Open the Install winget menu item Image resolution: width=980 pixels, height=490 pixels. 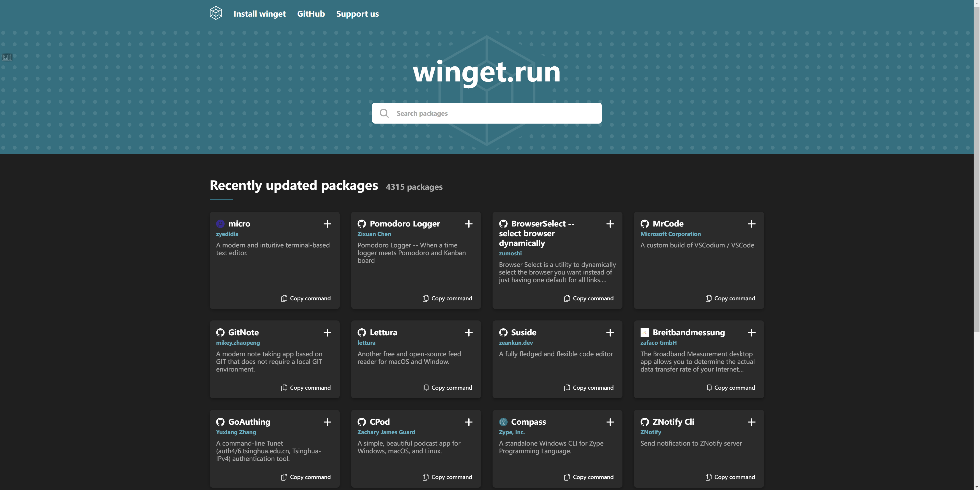tap(260, 14)
